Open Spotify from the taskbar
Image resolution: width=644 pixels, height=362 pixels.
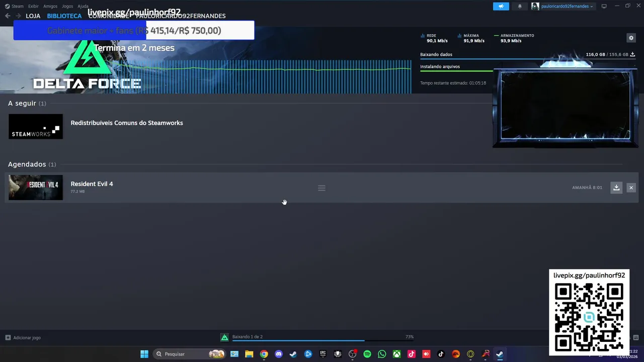tap(367, 354)
